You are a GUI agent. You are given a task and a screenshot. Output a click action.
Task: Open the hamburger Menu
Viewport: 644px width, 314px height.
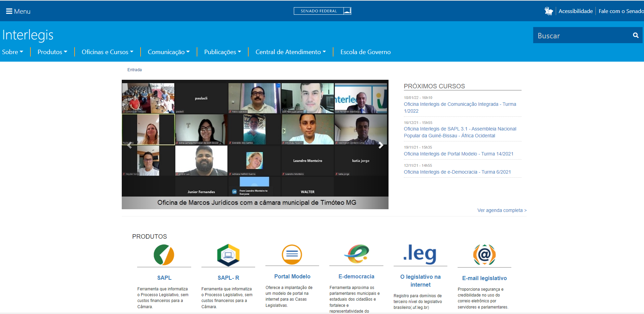tap(18, 11)
